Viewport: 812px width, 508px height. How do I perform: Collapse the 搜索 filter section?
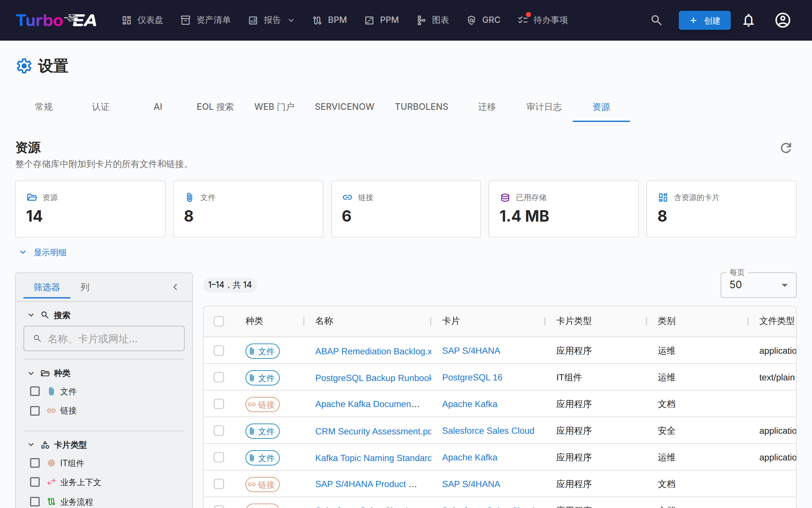[31, 315]
